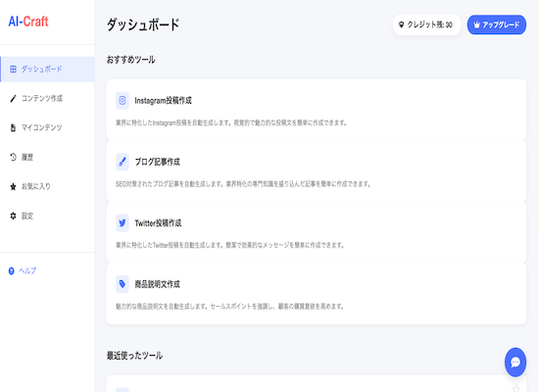Screen dimensions: 539x392
Task: Click the Twitter bird icon
Action: coord(122,222)
